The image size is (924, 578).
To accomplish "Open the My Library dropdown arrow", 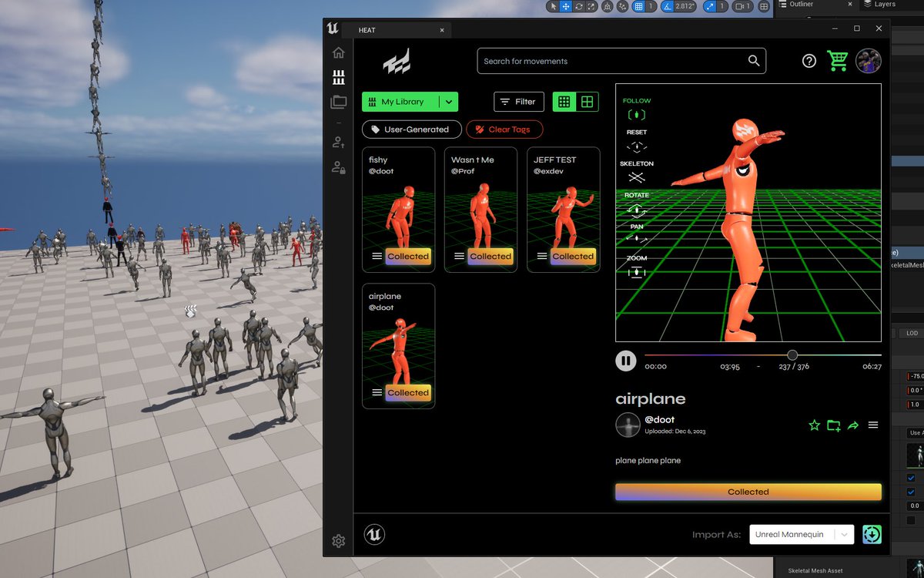I will 449,102.
